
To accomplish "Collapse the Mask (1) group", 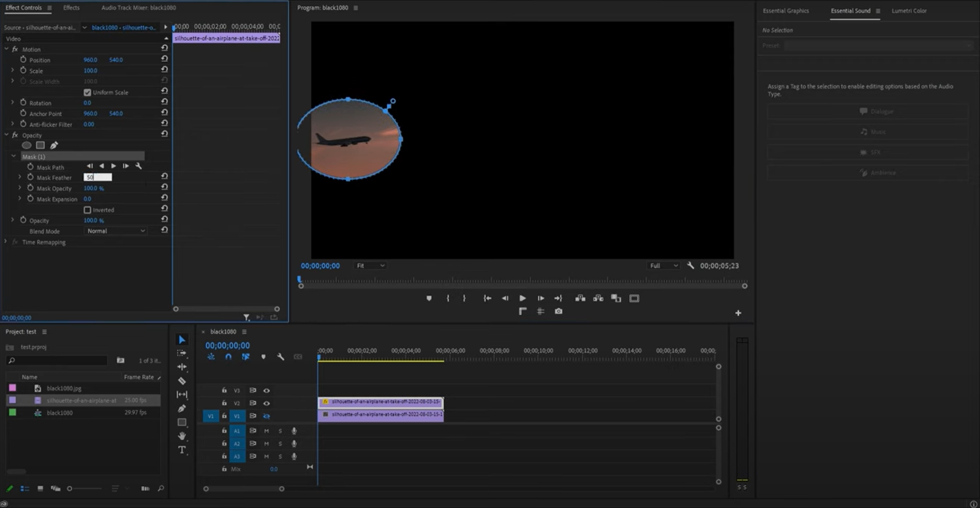I will (x=13, y=156).
